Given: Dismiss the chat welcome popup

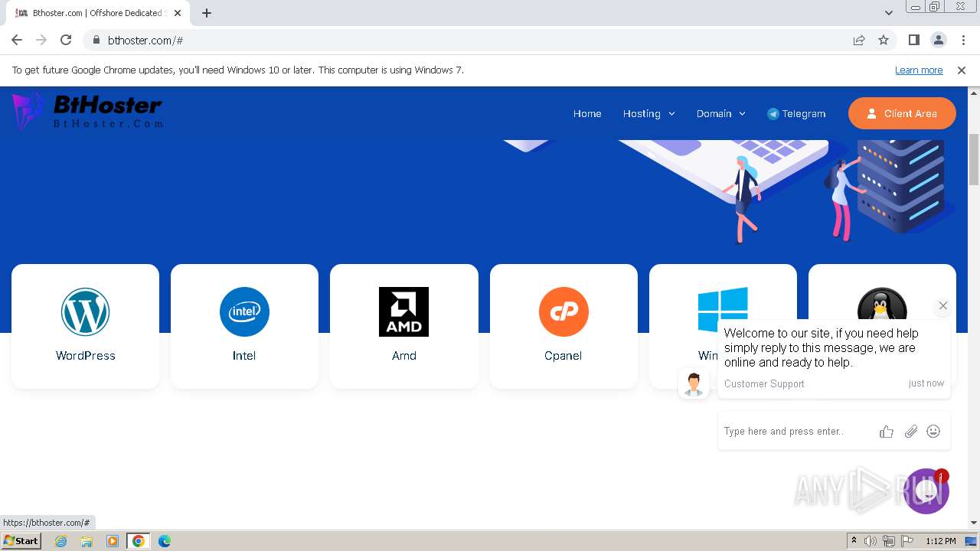Looking at the screenshot, I should 943,305.
